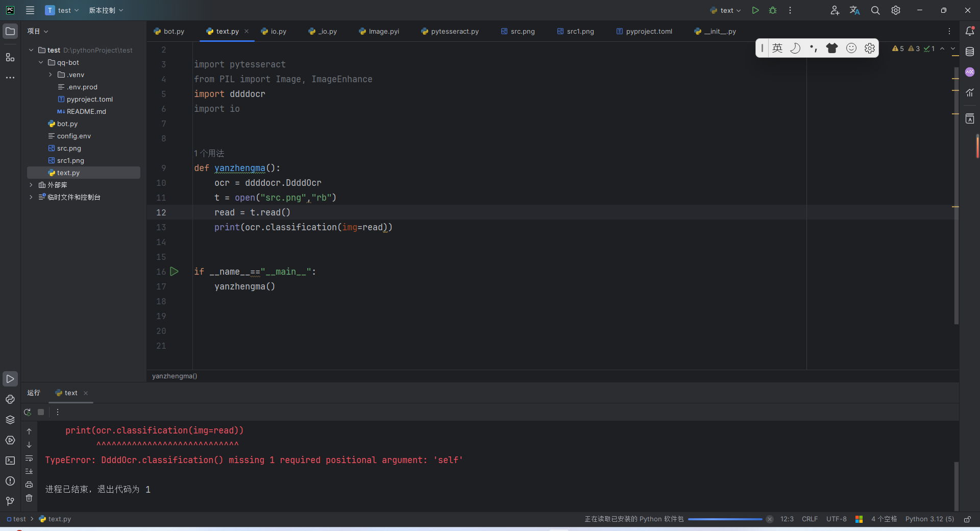This screenshot has height=531, width=980.
Task: Click the Debug bug icon in toolbar
Action: pyautogui.click(x=773, y=10)
